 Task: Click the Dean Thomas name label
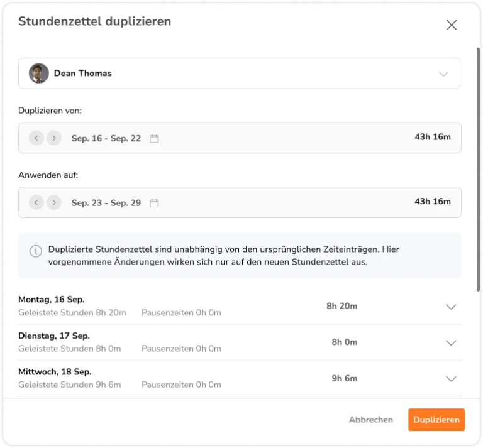click(x=82, y=74)
